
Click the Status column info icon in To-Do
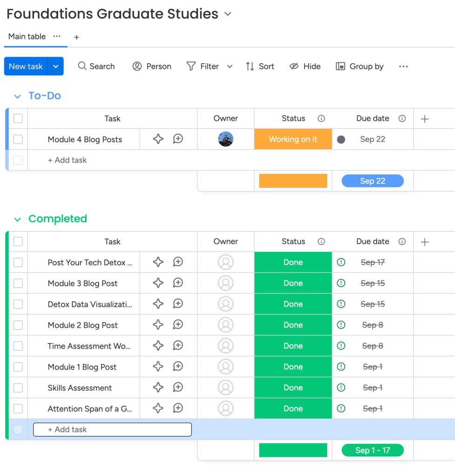(x=321, y=119)
